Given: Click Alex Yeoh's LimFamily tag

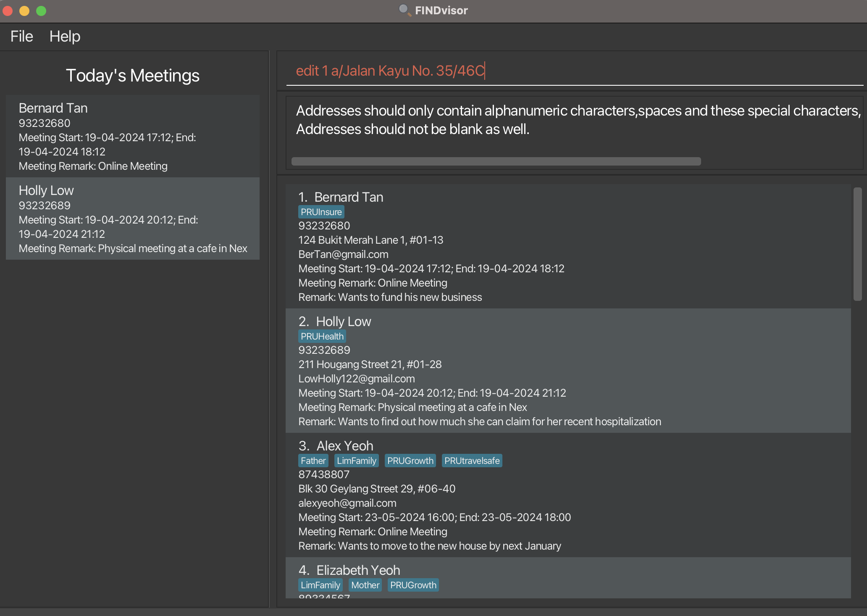Looking at the screenshot, I should [x=356, y=461].
